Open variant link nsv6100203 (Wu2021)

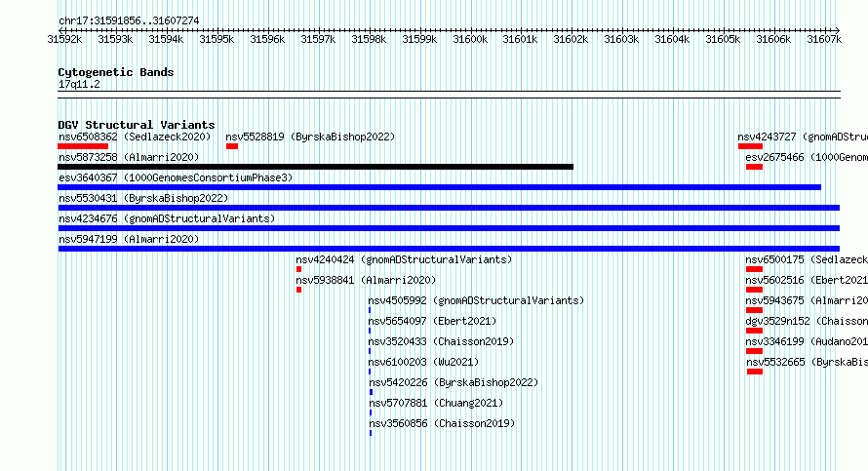click(x=424, y=362)
